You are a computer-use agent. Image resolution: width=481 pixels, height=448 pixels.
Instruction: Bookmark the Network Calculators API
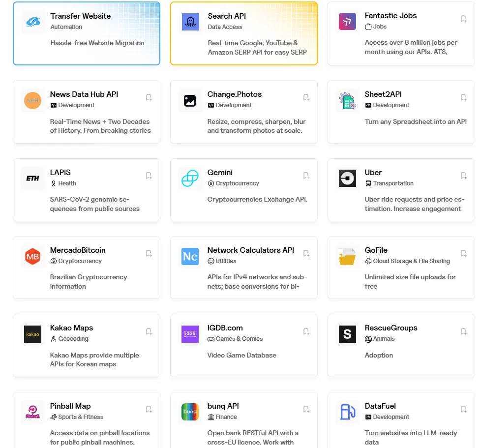click(x=306, y=253)
